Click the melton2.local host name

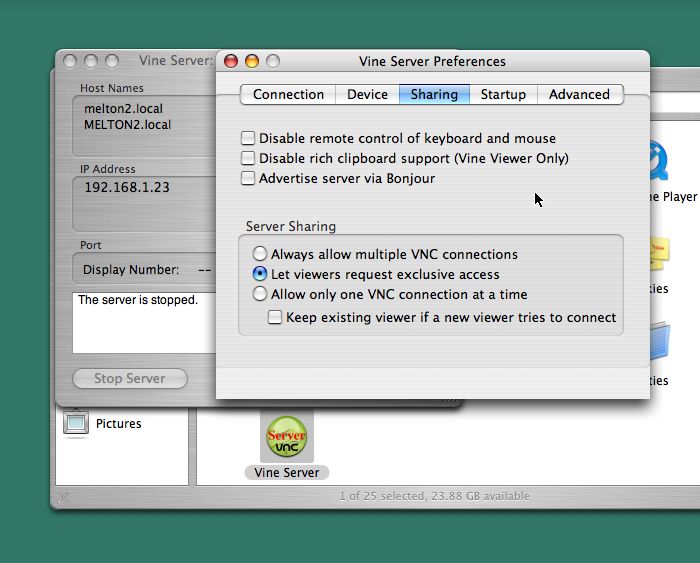(124, 108)
